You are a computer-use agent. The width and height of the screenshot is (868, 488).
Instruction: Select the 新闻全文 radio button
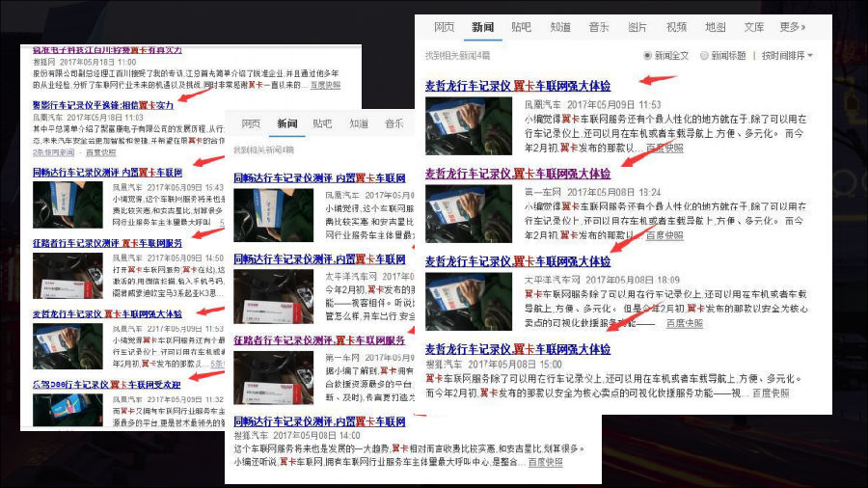(x=648, y=56)
